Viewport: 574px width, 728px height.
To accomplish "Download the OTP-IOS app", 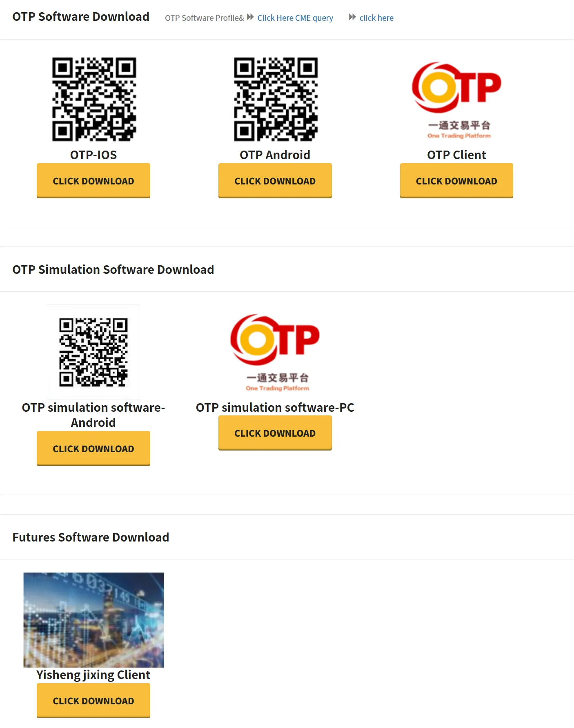I will [x=93, y=181].
